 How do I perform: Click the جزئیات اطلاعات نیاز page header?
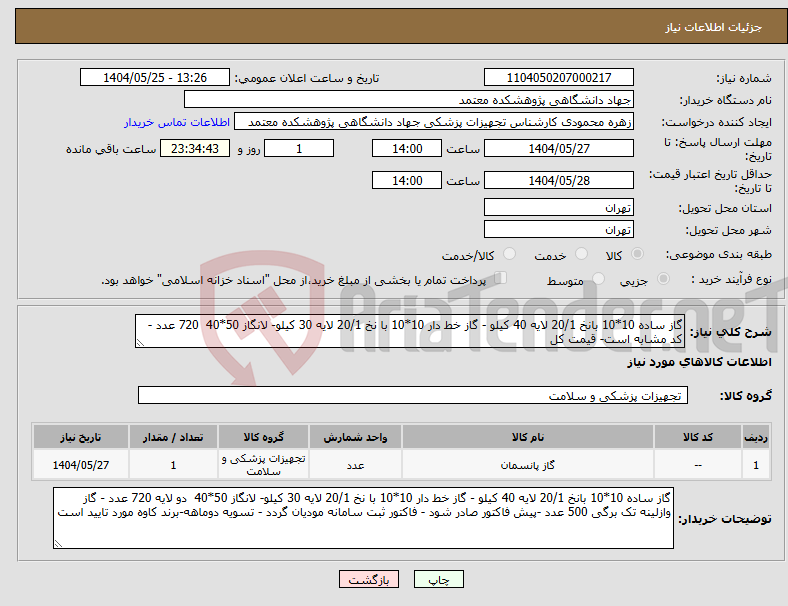pos(714,27)
